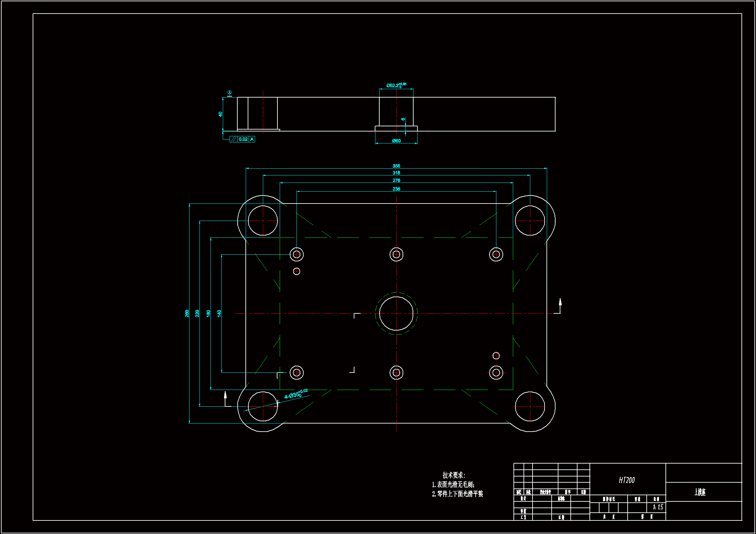Click the top-left corner guide hole circle
756x534 pixels.
point(263,220)
